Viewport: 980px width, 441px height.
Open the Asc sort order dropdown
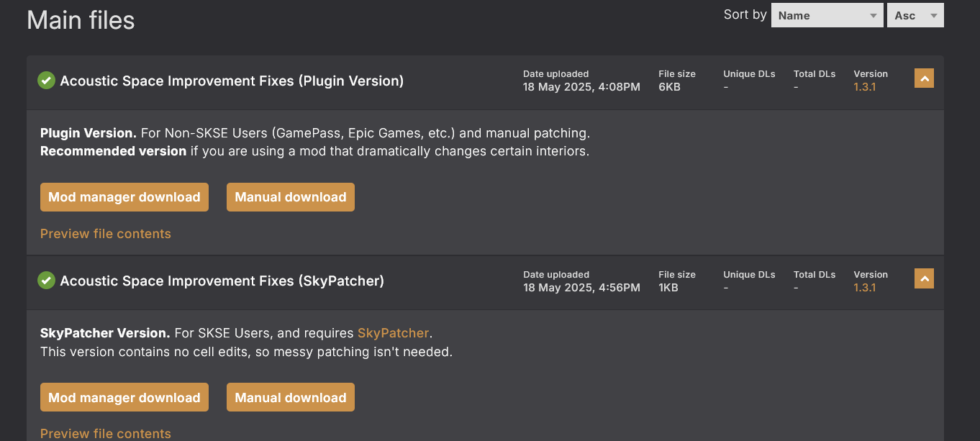tap(915, 15)
